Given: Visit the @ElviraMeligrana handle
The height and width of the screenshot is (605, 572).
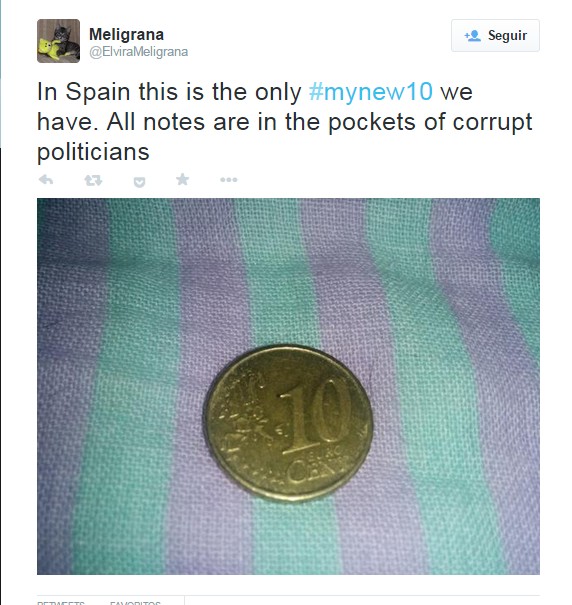Looking at the screenshot, I should 139,52.
